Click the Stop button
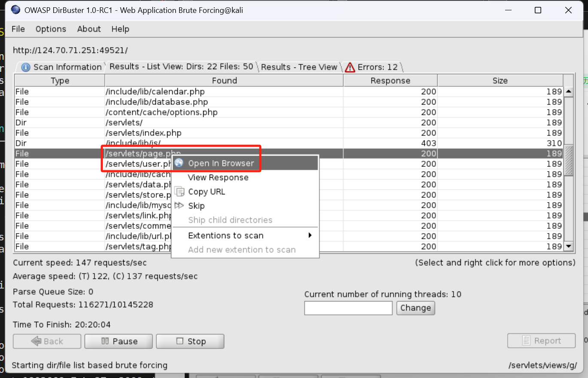The image size is (588, 378). [x=190, y=341]
